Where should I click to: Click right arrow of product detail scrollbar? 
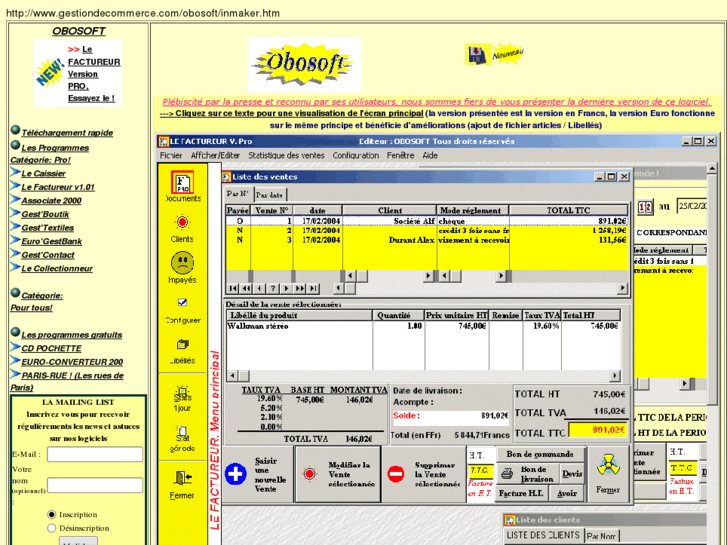click(615, 376)
